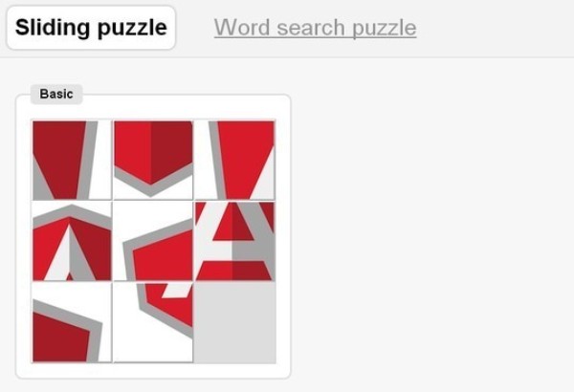Select the bottom-left dark red corner tile

[x=72, y=323]
